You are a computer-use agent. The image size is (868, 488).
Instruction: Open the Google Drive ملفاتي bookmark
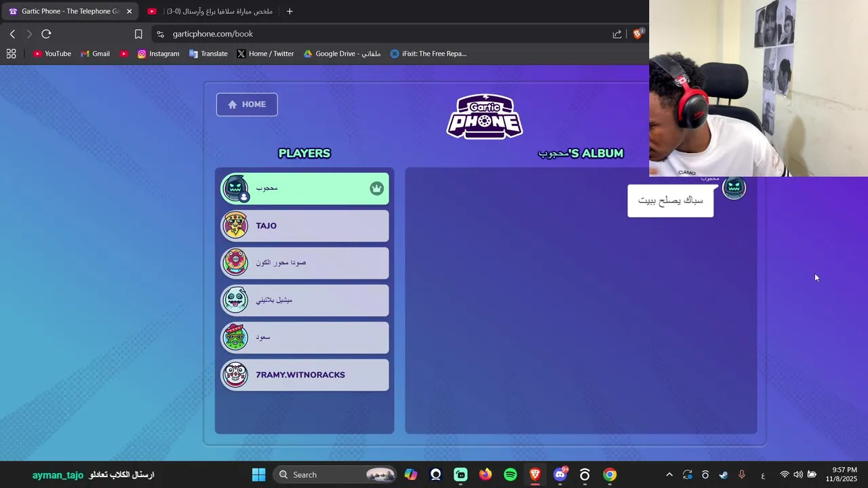point(342,54)
